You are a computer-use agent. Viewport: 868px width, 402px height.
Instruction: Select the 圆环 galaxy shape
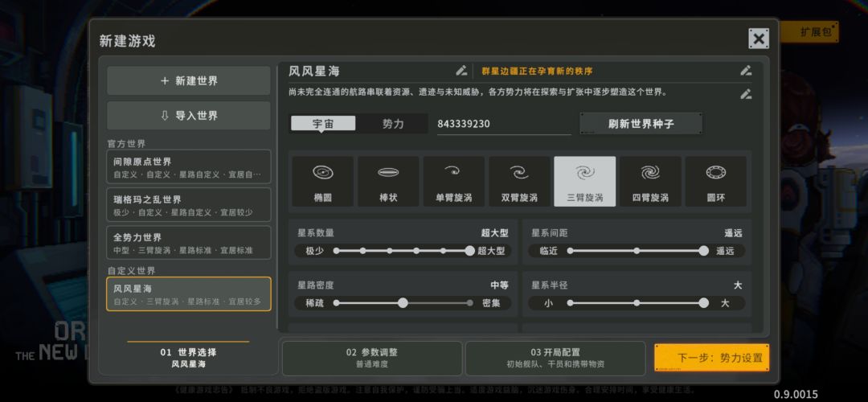[x=716, y=182]
